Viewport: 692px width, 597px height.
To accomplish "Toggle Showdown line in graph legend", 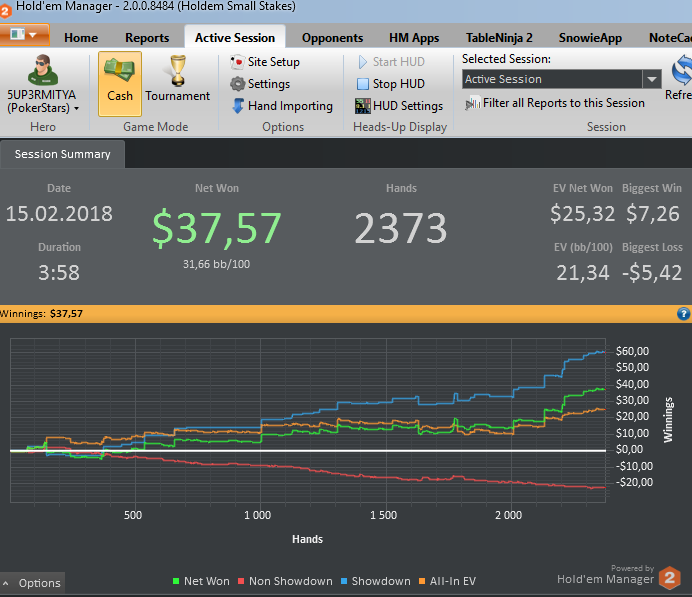I will click(x=375, y=581).
